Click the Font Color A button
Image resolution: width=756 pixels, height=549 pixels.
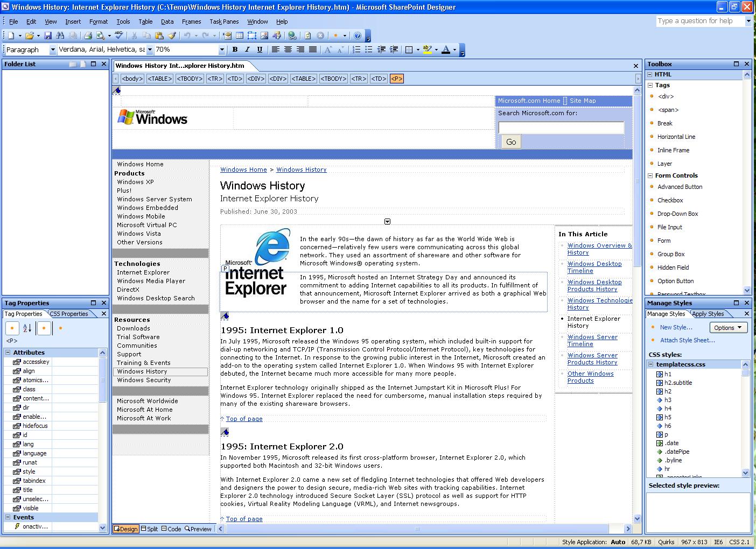click(445, 50)
